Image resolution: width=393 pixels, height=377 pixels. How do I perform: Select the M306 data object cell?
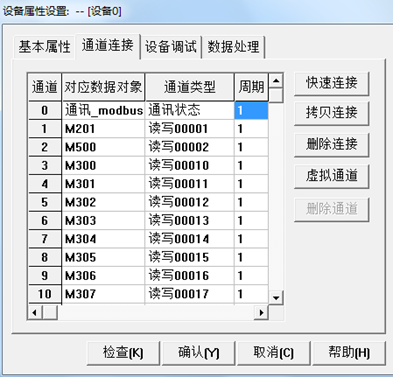coord(103,275)
